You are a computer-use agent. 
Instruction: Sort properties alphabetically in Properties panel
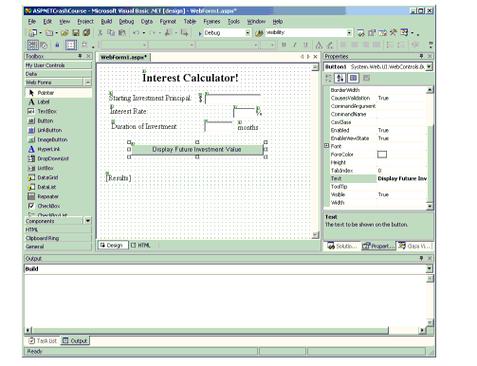340,78
